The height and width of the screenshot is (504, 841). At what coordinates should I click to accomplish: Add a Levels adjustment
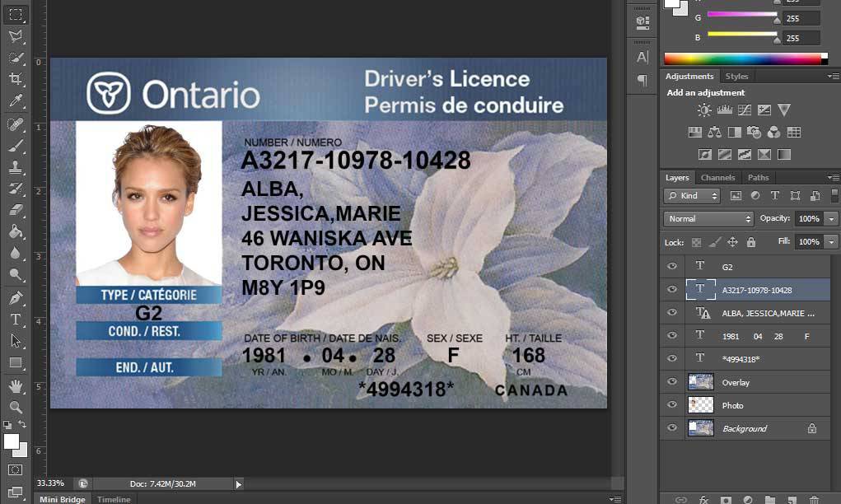click(x=725, y=110)
